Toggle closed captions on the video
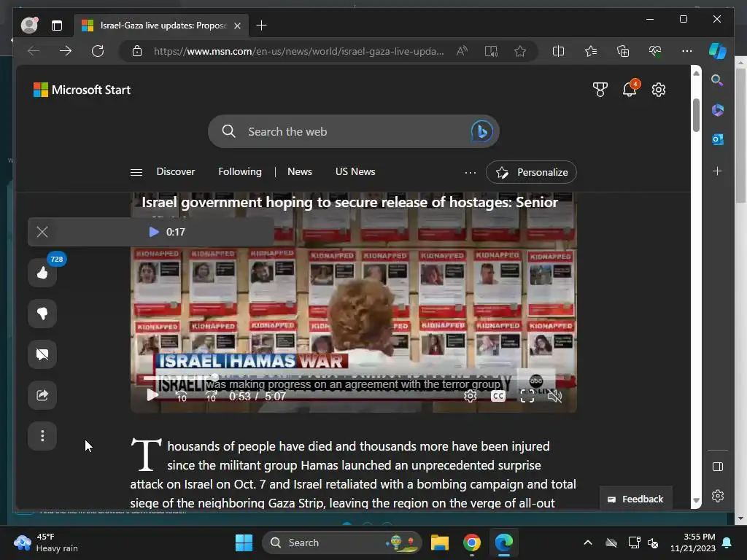The height and width of the screenshot is (560, 747). coord(498,396)
